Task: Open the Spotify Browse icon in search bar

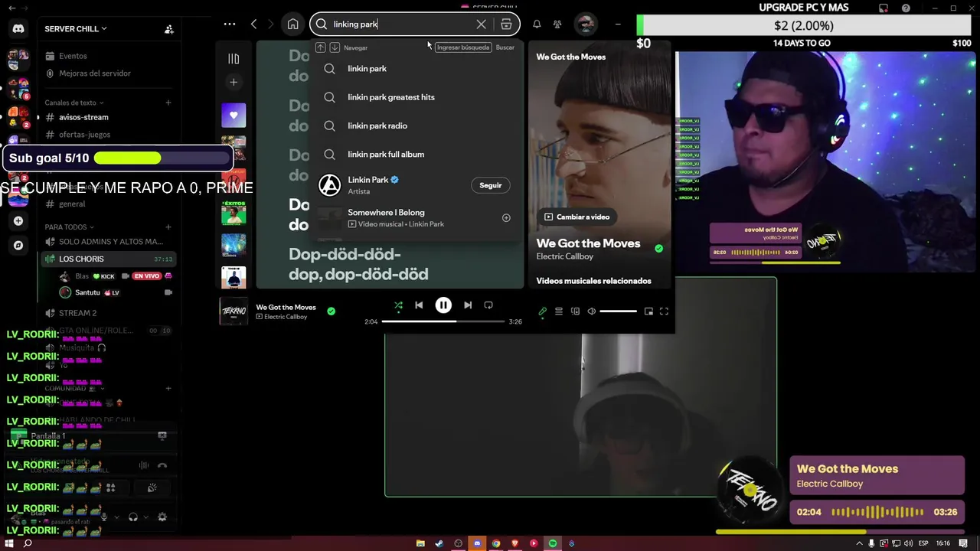Action: 506,24
